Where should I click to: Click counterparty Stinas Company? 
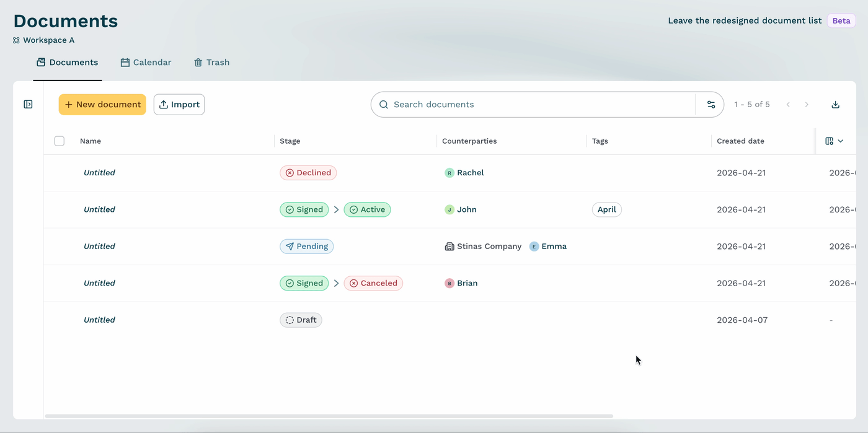click(x=489, y=247)
